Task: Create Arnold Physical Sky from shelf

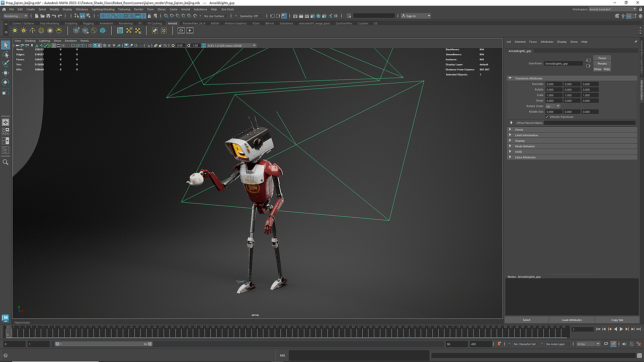Action: tap(59, 31)
